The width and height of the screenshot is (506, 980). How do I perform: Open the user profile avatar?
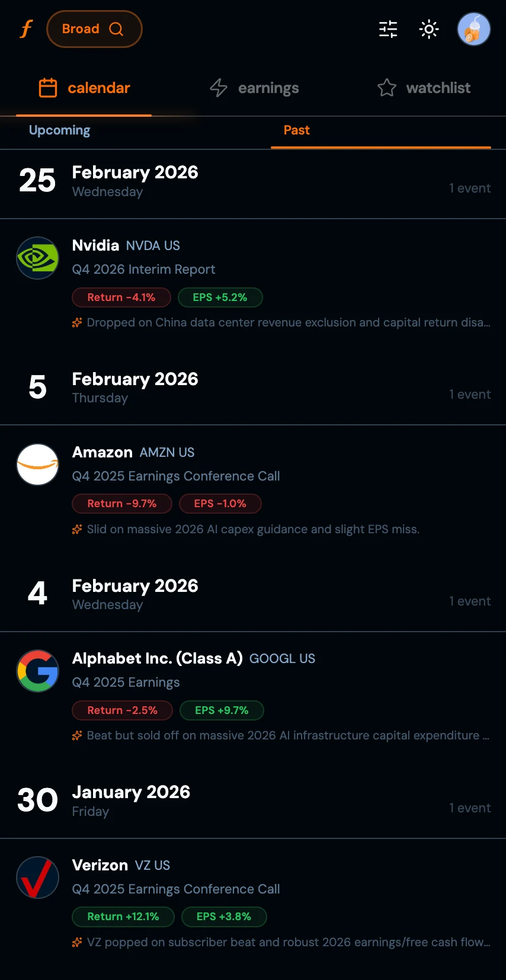point(473,29)
